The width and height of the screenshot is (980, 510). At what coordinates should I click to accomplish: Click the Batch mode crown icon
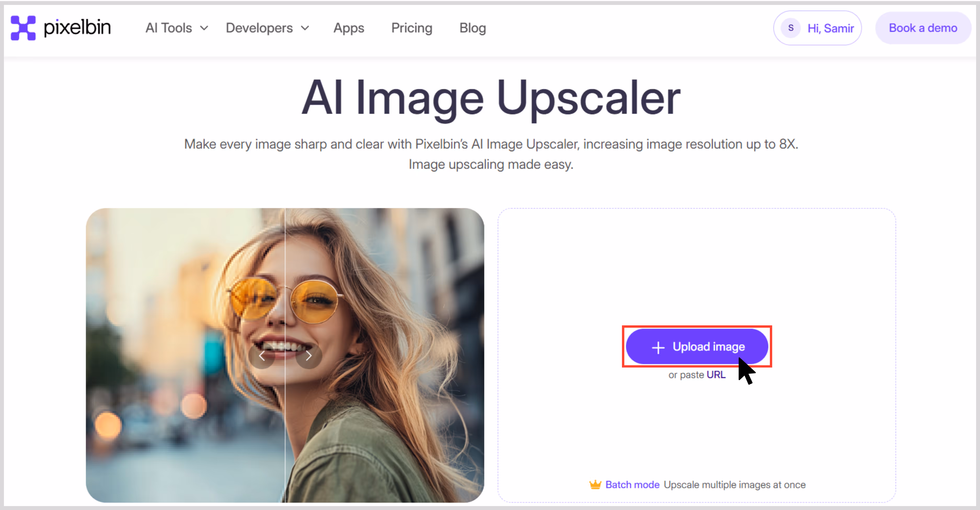click(x=595, y=484)
